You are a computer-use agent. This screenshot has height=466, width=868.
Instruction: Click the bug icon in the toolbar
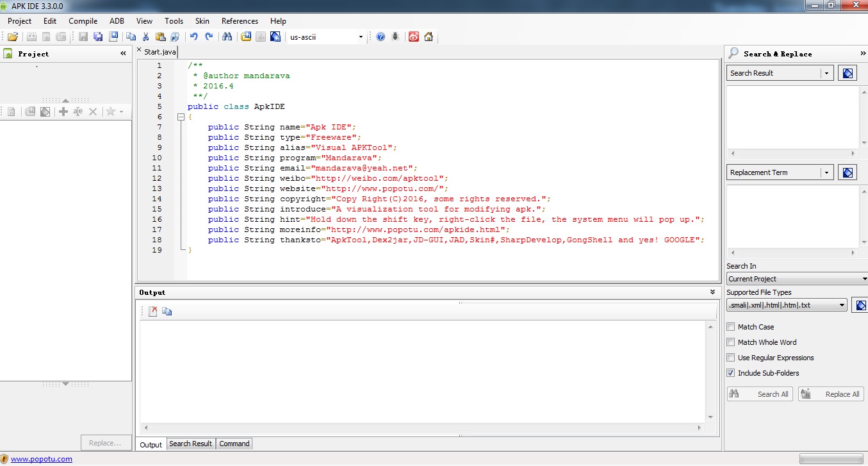coord(396,37)
